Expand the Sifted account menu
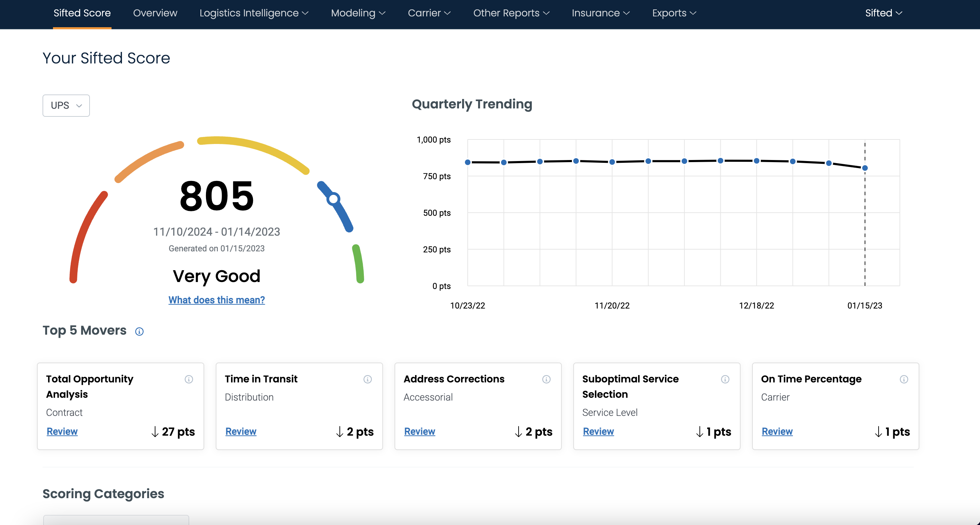This screenshot has height=525, width=980. (x=883, y=13)
